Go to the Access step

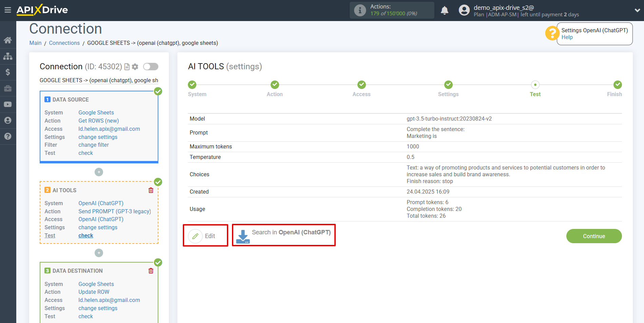(362, 85)
